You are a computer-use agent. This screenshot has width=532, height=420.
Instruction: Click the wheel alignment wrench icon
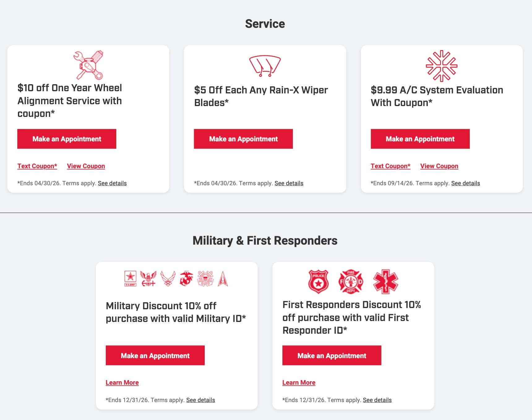(x=88, y=65)
